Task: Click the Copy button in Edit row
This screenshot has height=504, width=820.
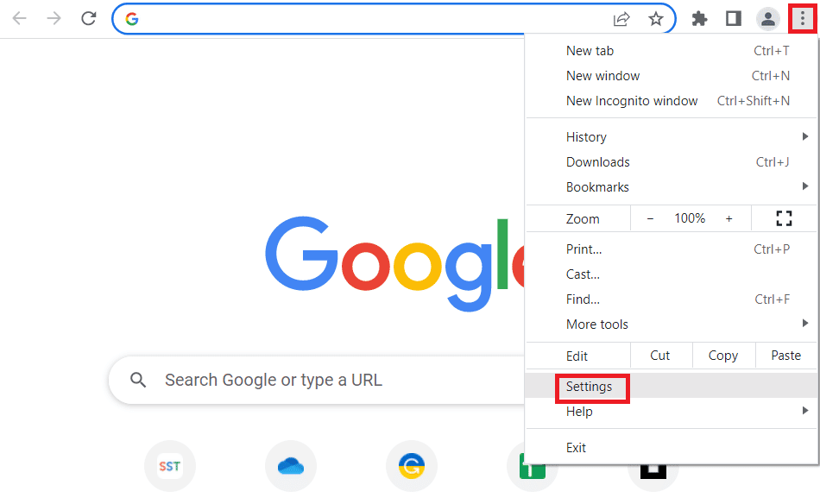Action: click(x=722, y=356)
